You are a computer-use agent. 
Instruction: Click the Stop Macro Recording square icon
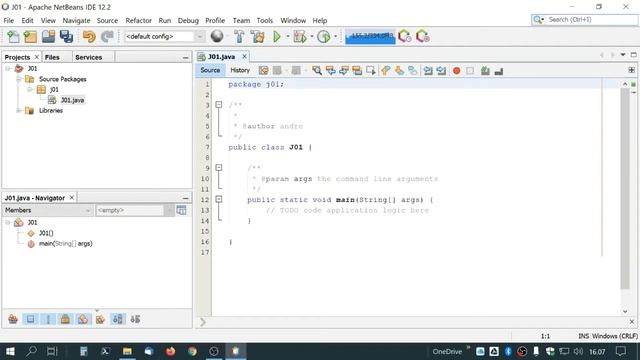click(470, 71)
